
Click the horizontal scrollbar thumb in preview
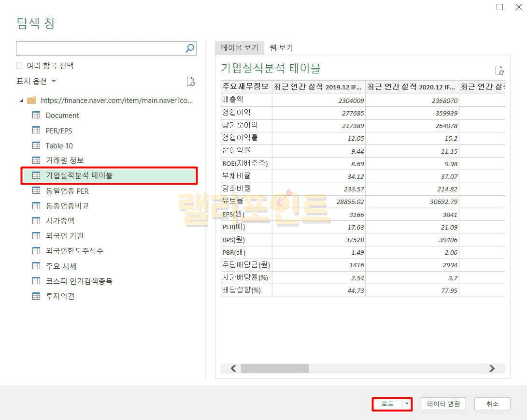[x=274, y=368]
